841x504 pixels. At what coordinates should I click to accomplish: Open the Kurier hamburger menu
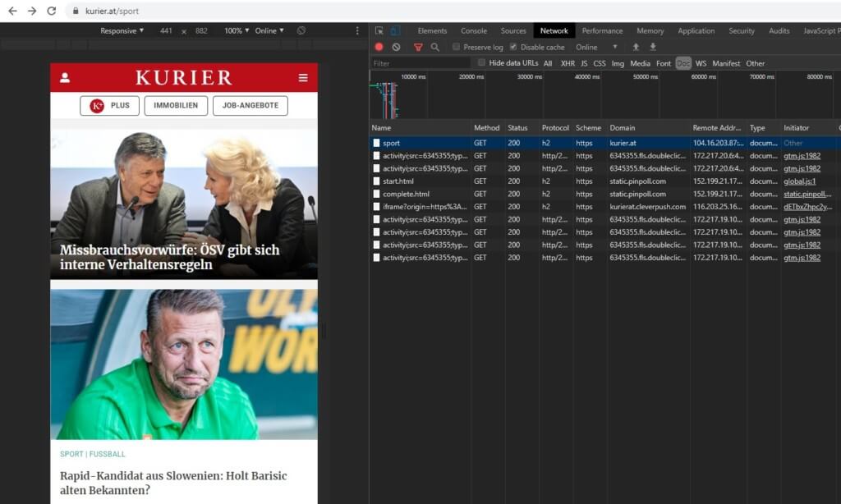point(303,78)
